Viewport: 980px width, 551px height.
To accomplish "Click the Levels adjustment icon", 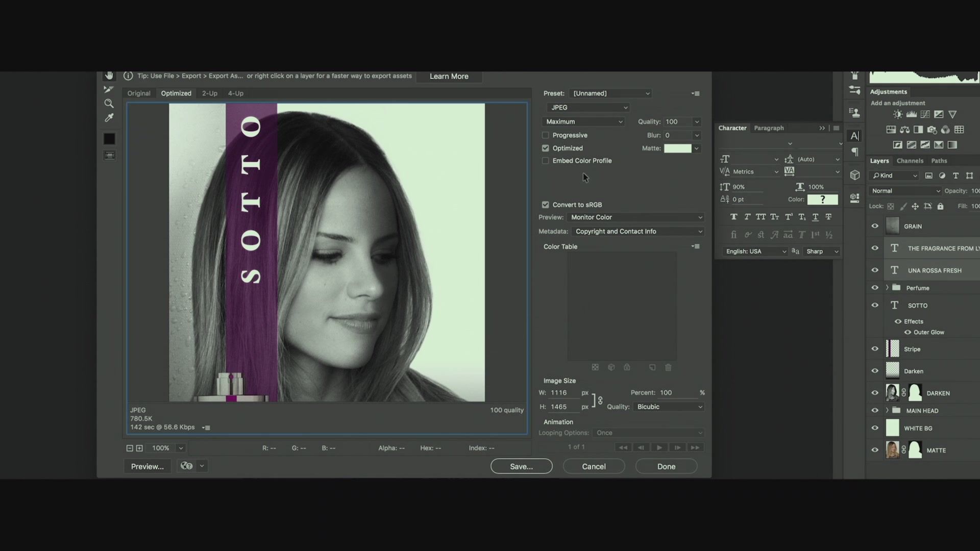I will pyautogui.click(x=912, y=114).
